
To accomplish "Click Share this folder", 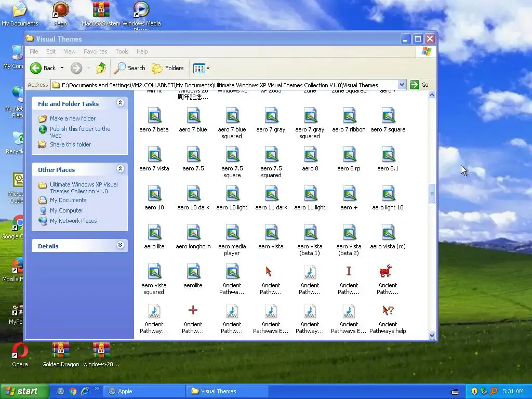I will click(x=70, y=144).
